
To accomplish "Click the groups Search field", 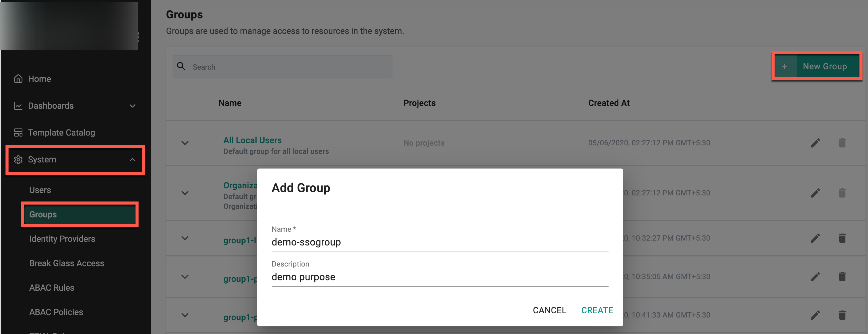I will click(x=282, y=66).
